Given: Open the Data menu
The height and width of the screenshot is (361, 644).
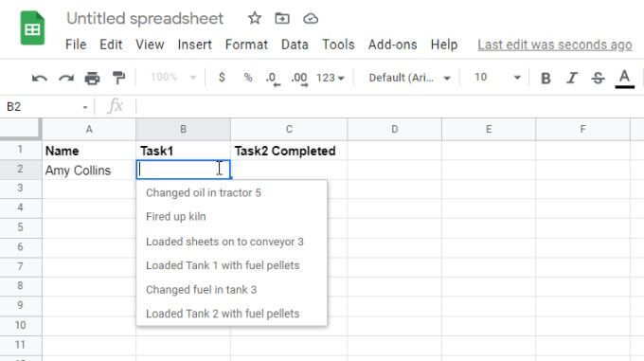Looking at the screenshot, I should pos(295,45).
